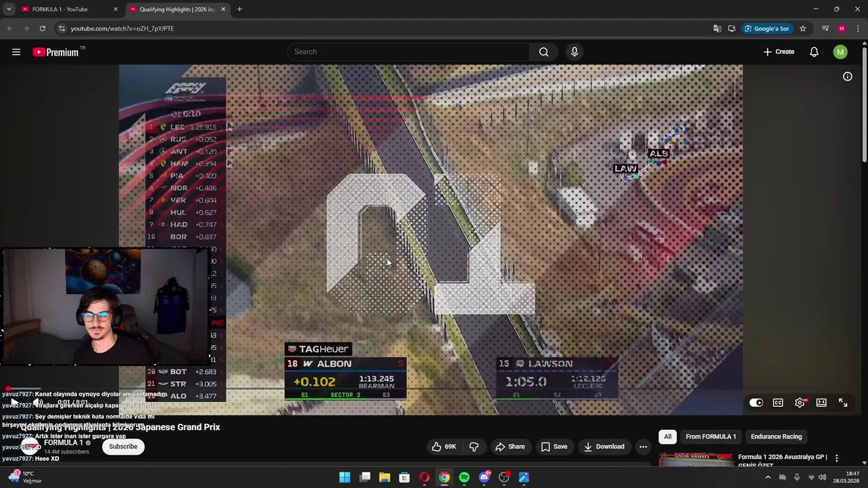Open Opera browser from taskbar
868x488 pixels.
[x=425, y=477]
